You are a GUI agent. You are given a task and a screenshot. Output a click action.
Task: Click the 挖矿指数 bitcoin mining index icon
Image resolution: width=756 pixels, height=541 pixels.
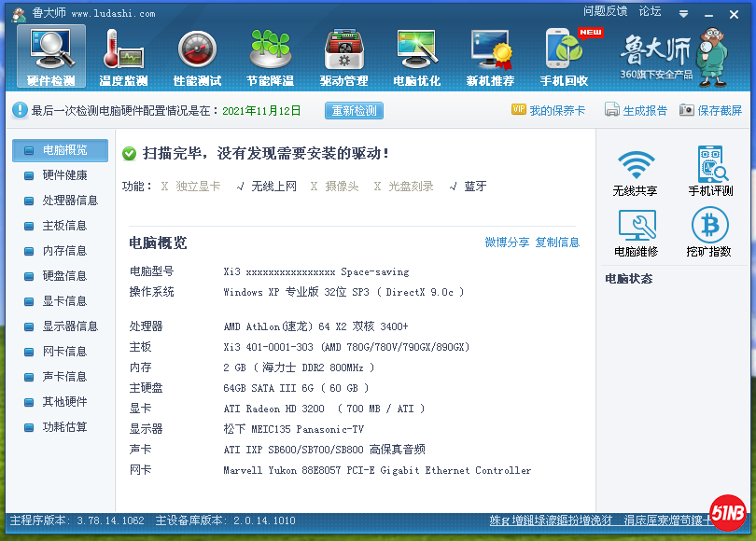pos(710,233)
